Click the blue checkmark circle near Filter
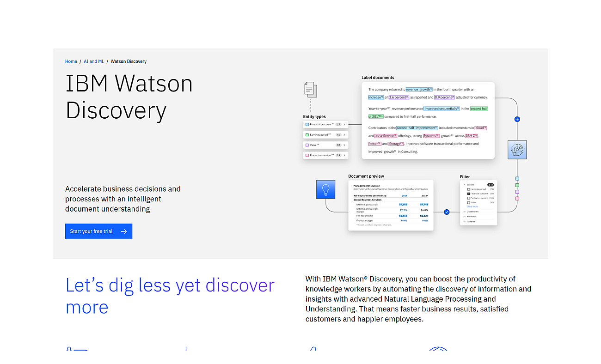The width and height of the screenshot is (601, 364). (447, 212)
